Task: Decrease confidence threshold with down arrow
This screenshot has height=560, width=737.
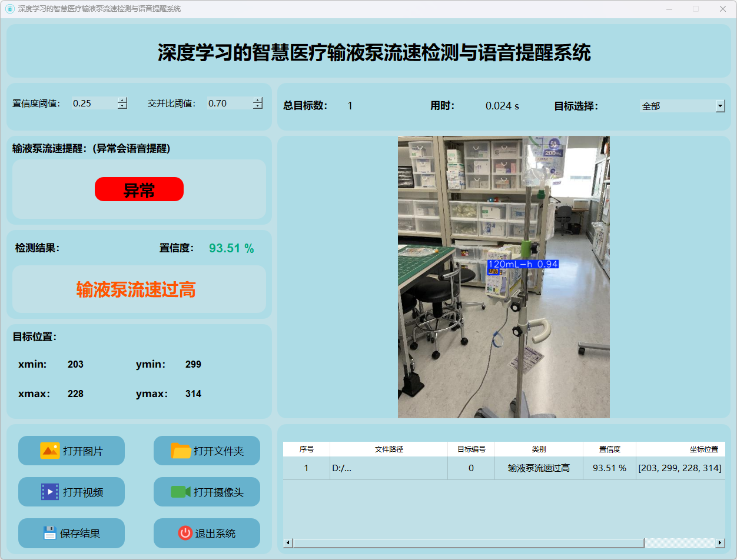Action: pos(122,106)
